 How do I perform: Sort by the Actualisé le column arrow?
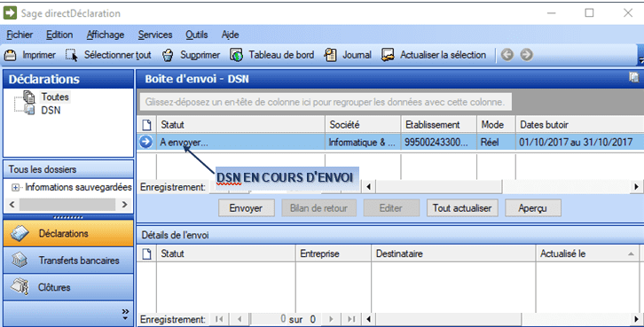(631, 254)
